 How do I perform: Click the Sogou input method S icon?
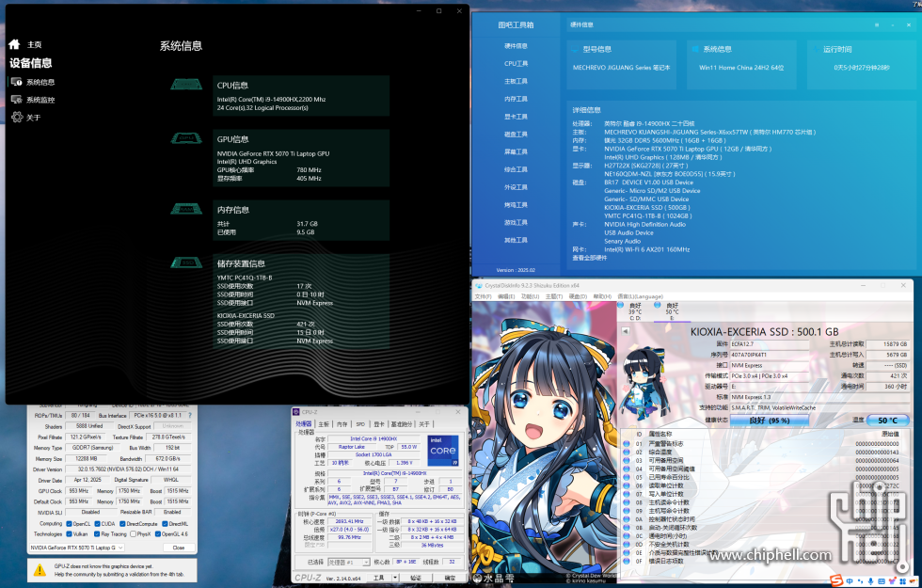tap(836, 581)
